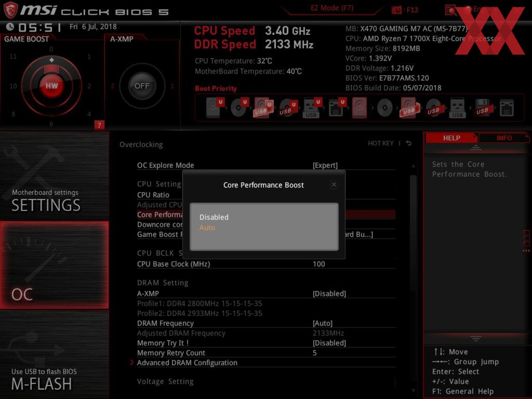
Task: Click Profile1: DDR4 2800MHz 15-15-15-35 text
Action: 199,303
